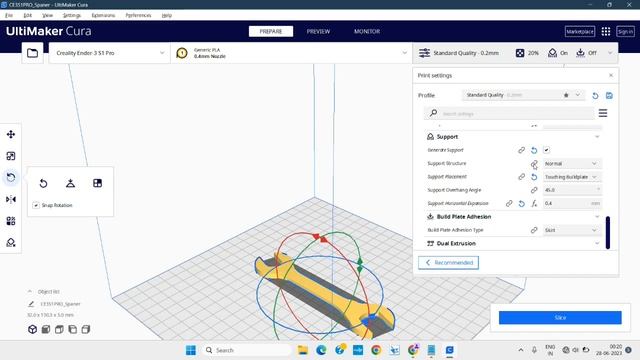Viewport: 640px width, 360px height.
Task: Click the print settings panel scrollbar
Action: [608, 233]
